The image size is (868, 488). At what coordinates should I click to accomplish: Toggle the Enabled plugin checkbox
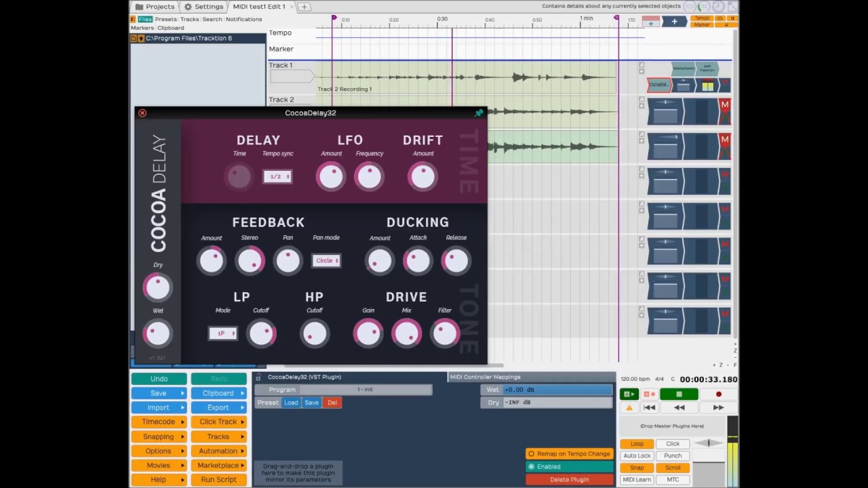click(x=569, y=467)
